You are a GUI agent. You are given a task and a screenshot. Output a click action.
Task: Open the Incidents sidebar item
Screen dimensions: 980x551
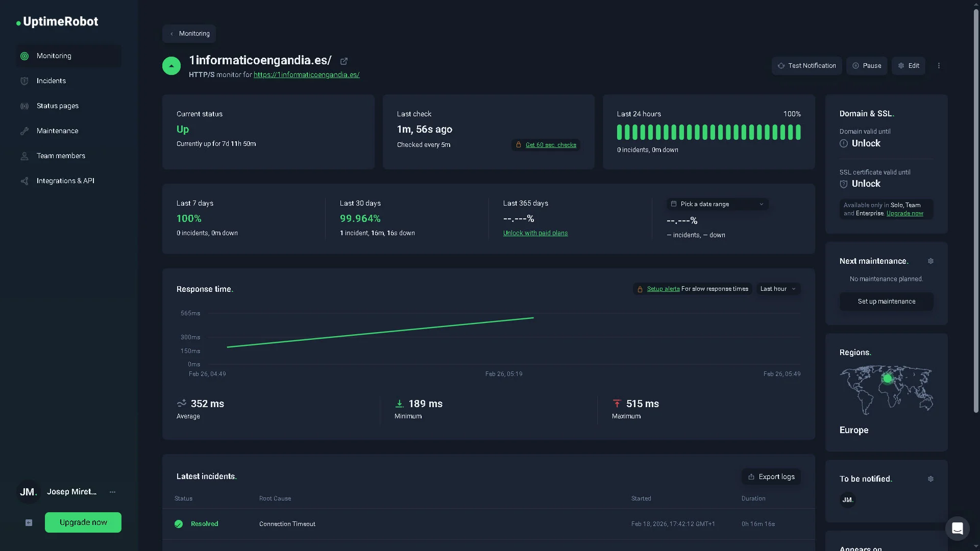(69, 81)
